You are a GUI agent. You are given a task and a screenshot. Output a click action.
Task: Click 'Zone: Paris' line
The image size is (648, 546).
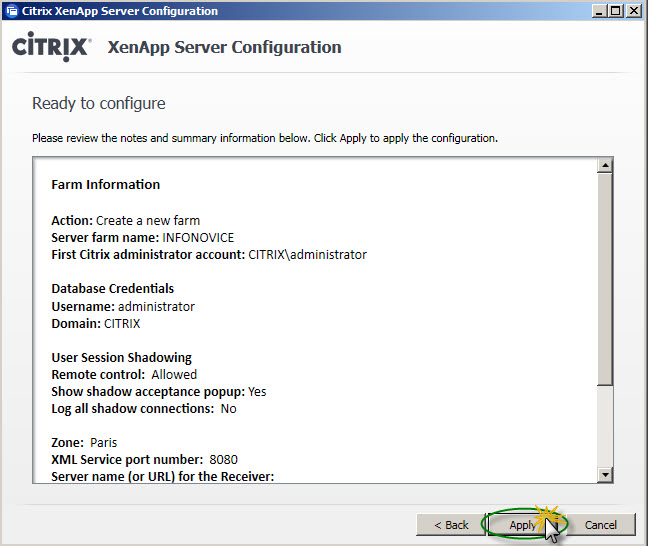pyautogui.click(x=84, y=443)
